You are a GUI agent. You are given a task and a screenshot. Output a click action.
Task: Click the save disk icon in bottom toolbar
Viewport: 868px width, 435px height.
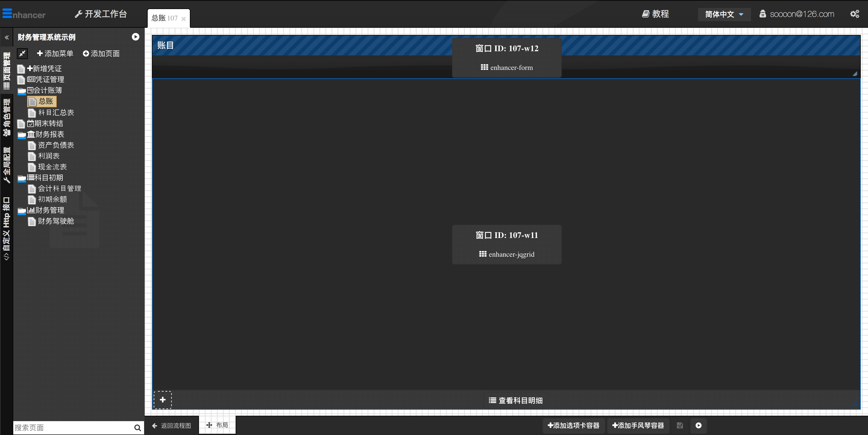680,425
